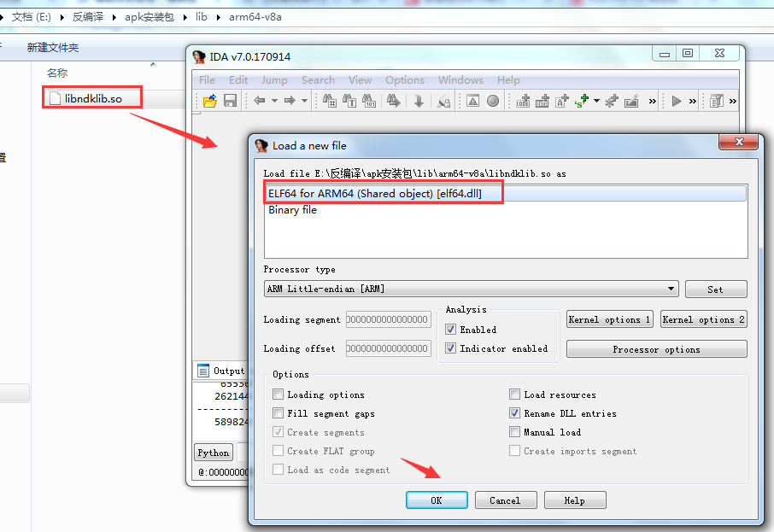774x532 pixels.
Task: Click the Start process play icon
Action: [x=677, y=101]
